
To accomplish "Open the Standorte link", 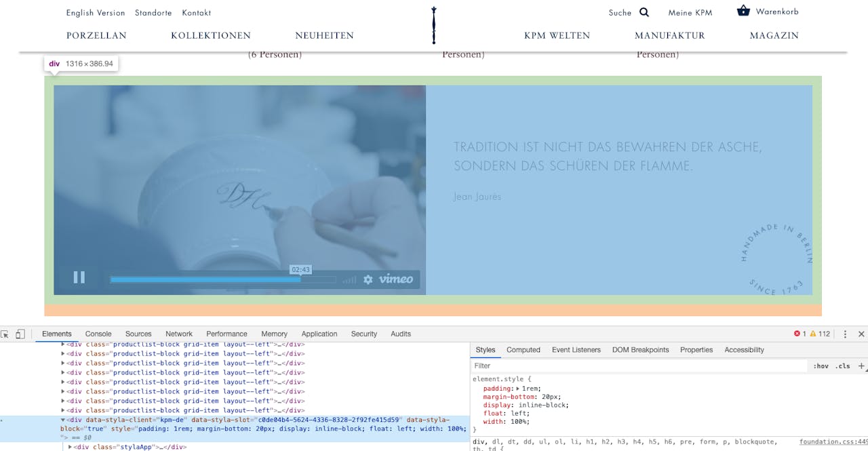I will click(153, 13).
